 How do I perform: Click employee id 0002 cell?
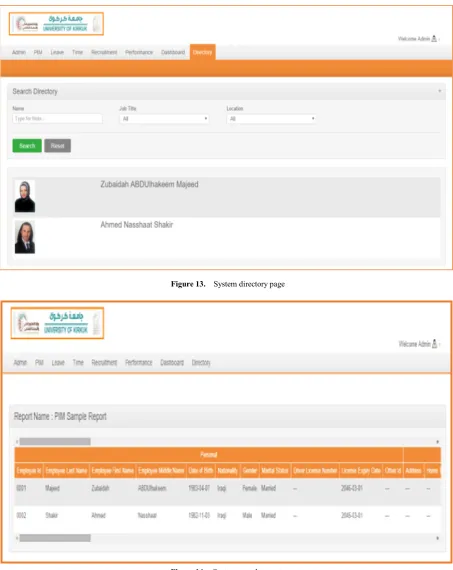pos(21,515)
